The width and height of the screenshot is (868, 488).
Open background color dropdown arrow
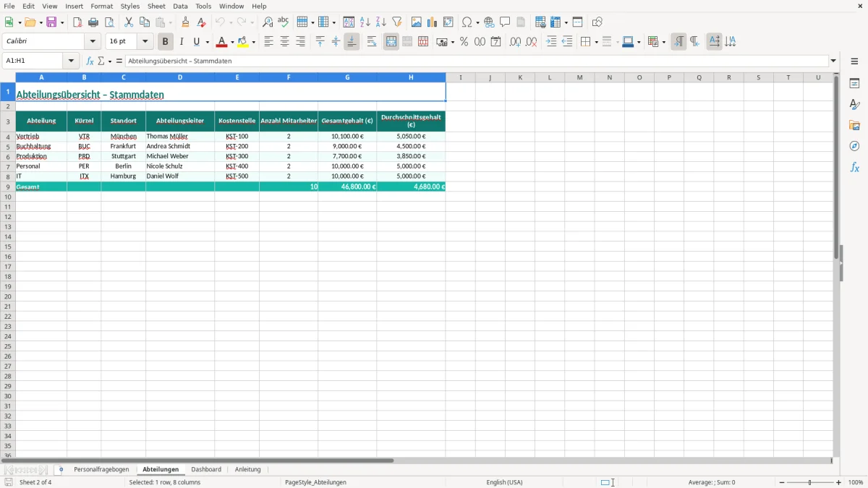pos(253,42)
